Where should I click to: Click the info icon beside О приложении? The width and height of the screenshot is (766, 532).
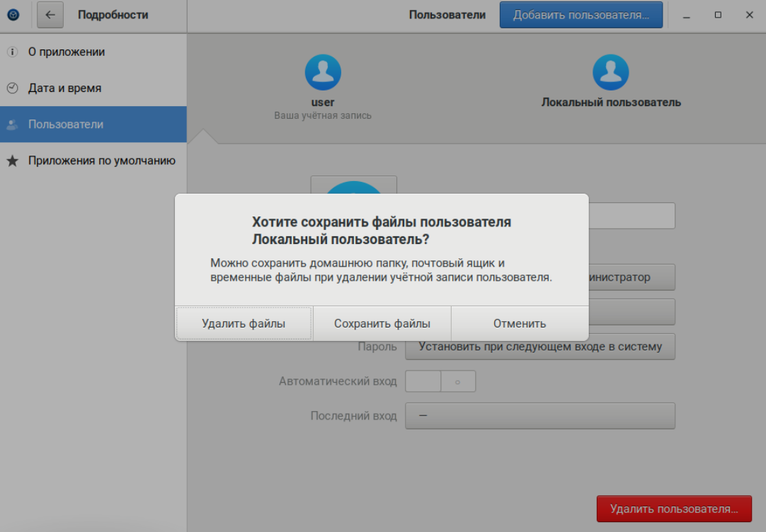click(12, 52)
